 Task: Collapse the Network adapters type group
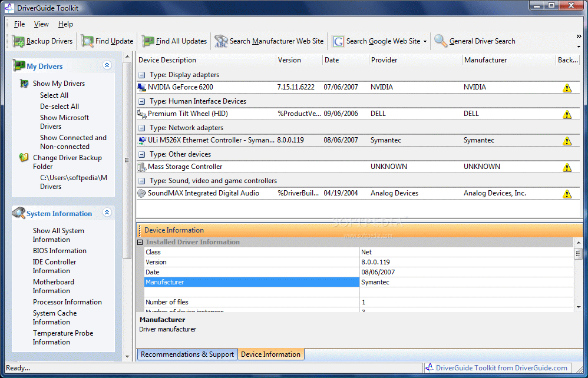[142, 128]
